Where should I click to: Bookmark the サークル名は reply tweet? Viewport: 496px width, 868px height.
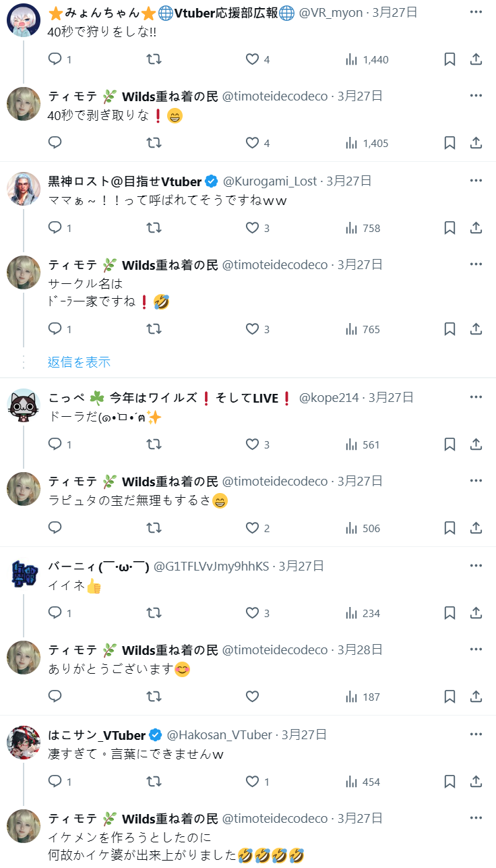click(449, 329)
